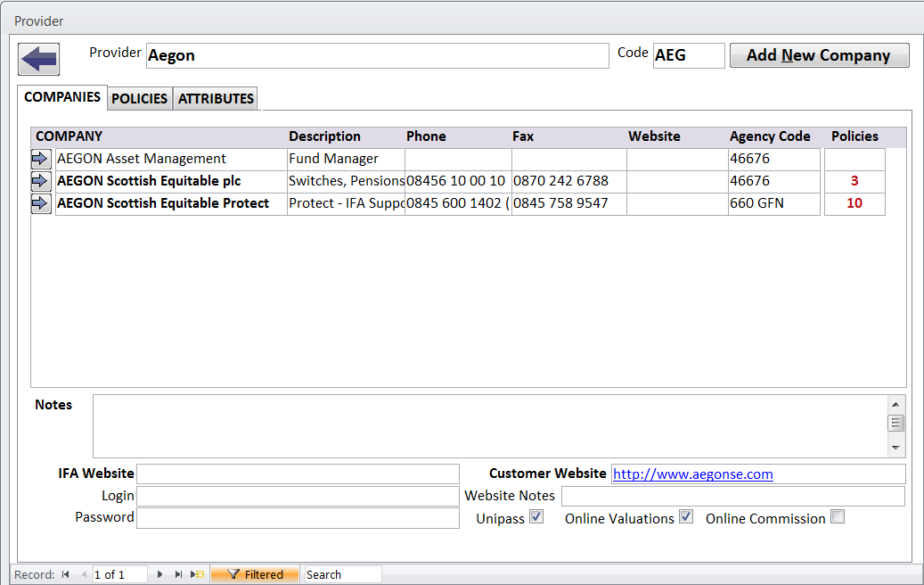
Task: Click the current record number box
Action: tap(119, 574)
